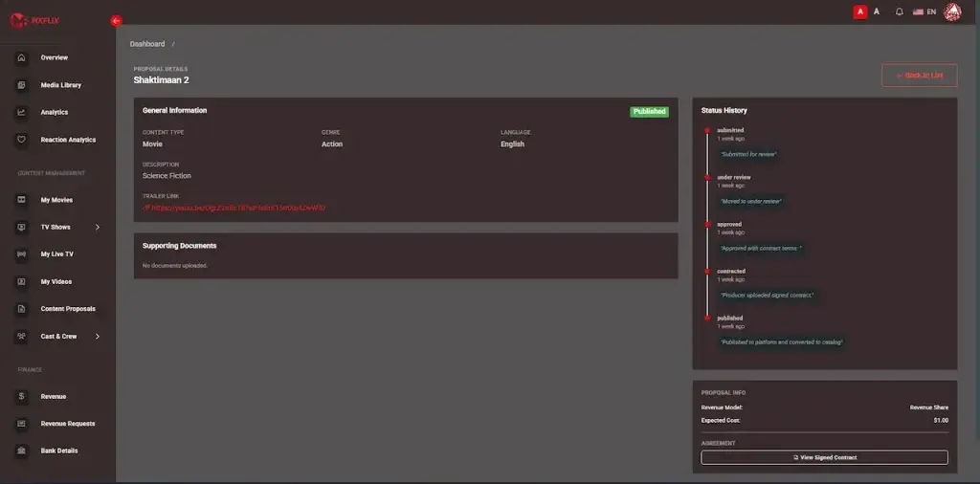Viewport: 980px width, 484px height.
Task: Open the EN language selector
Action: coord(924,11)
